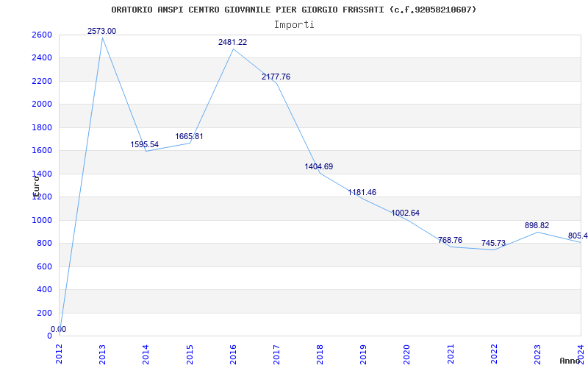Click the 1404.69 data label

(x=319, y=167)
